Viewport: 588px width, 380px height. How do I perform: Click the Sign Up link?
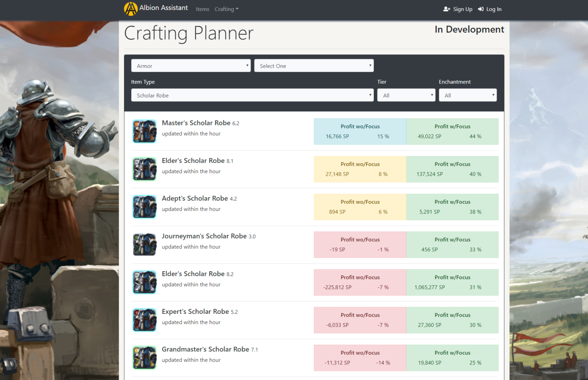click(462, 9)
